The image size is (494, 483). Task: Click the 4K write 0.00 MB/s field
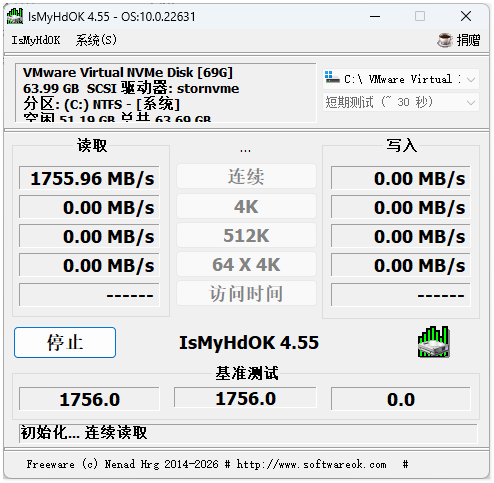[x=401, y=207]
